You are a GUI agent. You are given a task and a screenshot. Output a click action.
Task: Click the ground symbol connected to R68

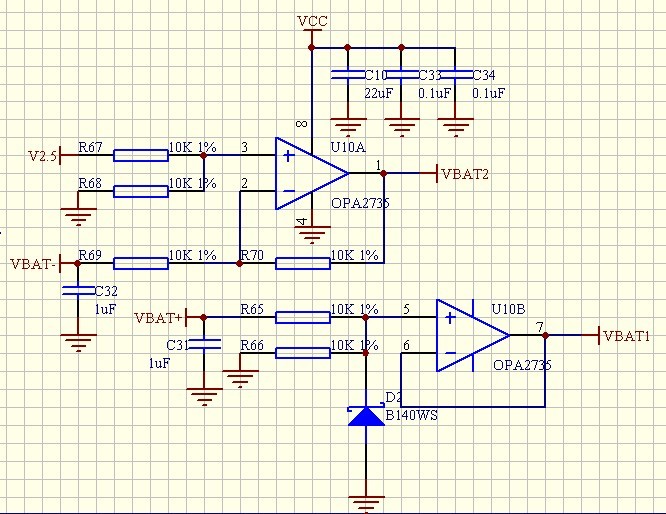point(78,217)
